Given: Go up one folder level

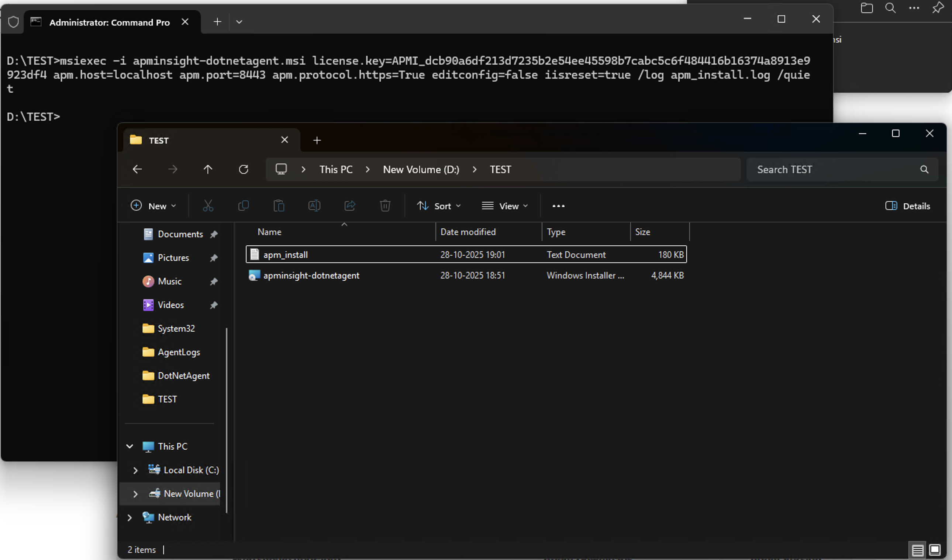Looking at the screenshot, I should [x=208, y=170].
